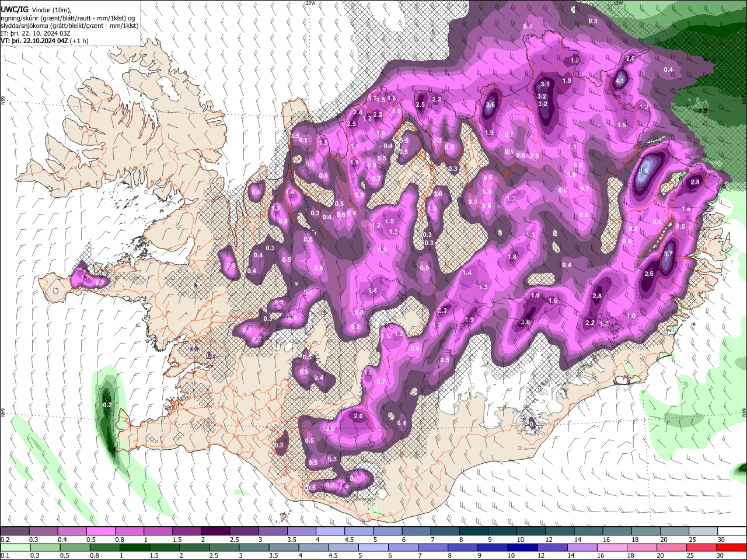
Task: Select the 3–3.5 snow legend swatch
Action: click(x=273, y=531)
